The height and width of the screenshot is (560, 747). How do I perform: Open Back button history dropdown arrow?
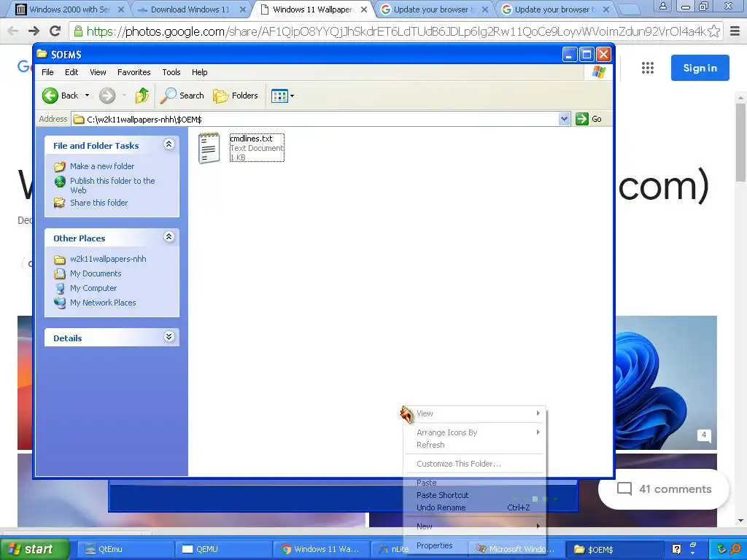coord(88,96)
